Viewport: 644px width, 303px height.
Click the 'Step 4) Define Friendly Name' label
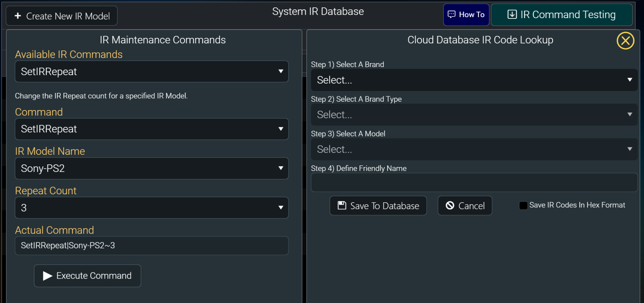click(x=359, y=168)
